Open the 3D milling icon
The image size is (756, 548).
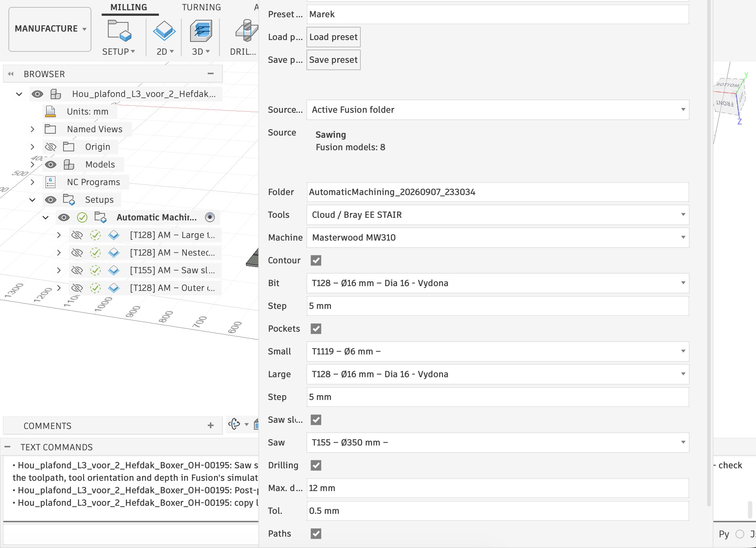pos(201,31)
